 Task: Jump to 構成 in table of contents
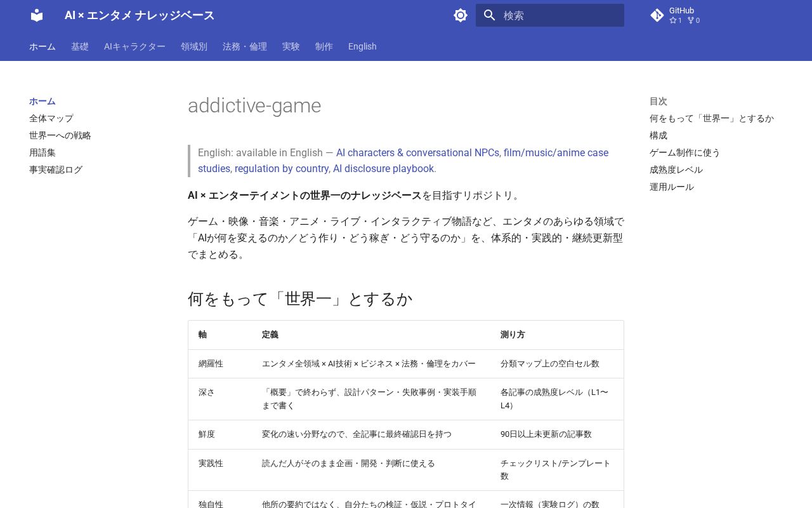tap(658, 135)
